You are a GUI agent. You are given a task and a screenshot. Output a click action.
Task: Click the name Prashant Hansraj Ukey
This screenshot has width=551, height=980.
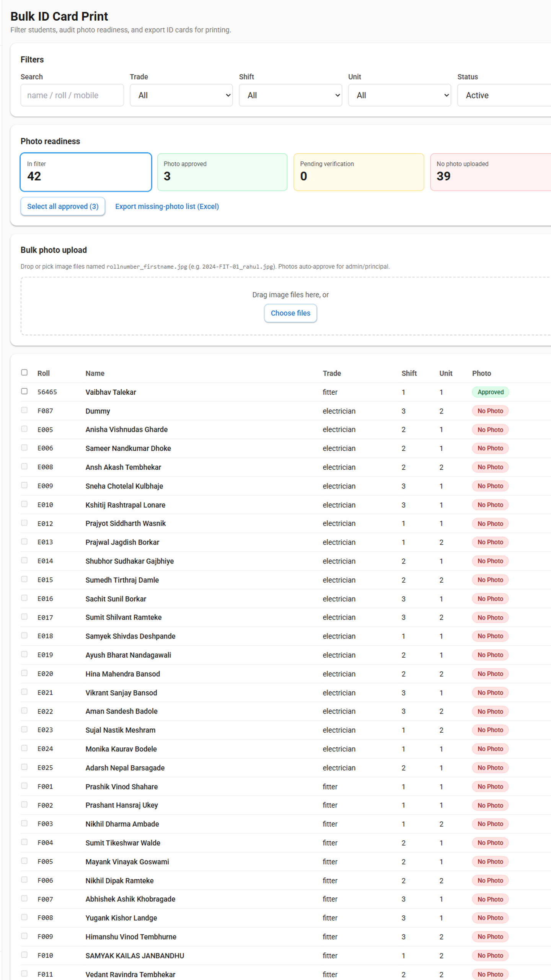coord(121,805)
